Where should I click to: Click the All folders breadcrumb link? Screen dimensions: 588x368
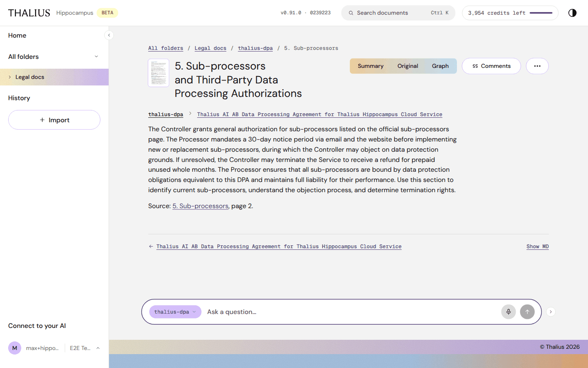(x=166, y=48)
